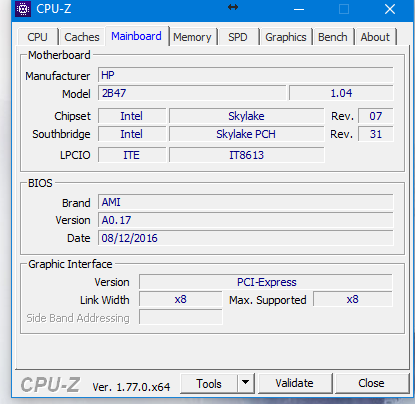View the About tab

[375, 37]
